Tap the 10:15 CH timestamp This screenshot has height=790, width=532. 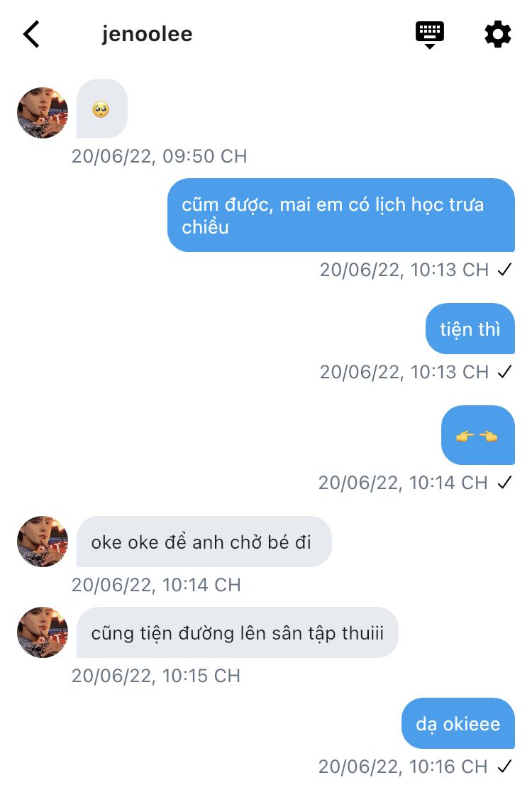pyautogui.click(x=156, y=676)
